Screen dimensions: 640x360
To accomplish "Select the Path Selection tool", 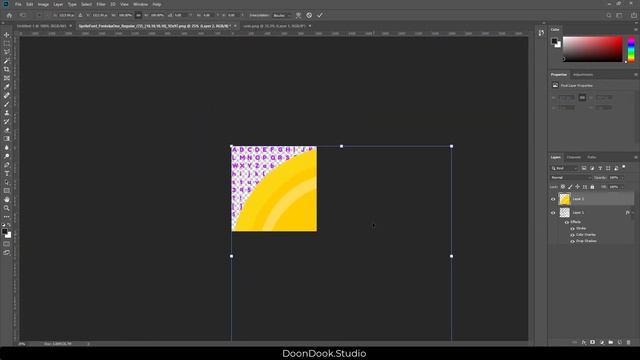I will tap(7, 182).
